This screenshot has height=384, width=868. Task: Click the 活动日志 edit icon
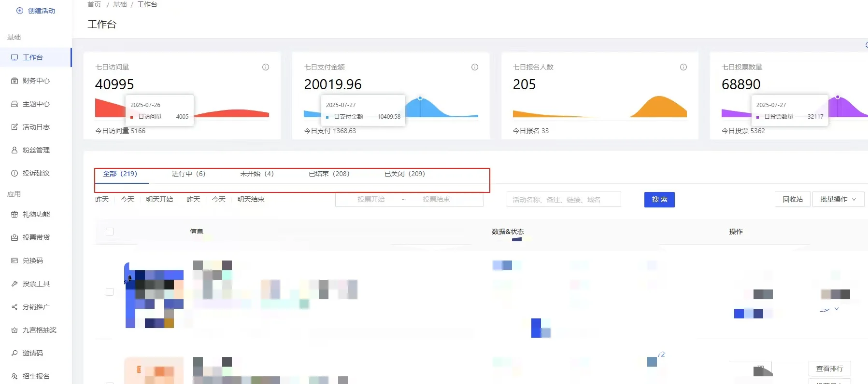14,127
